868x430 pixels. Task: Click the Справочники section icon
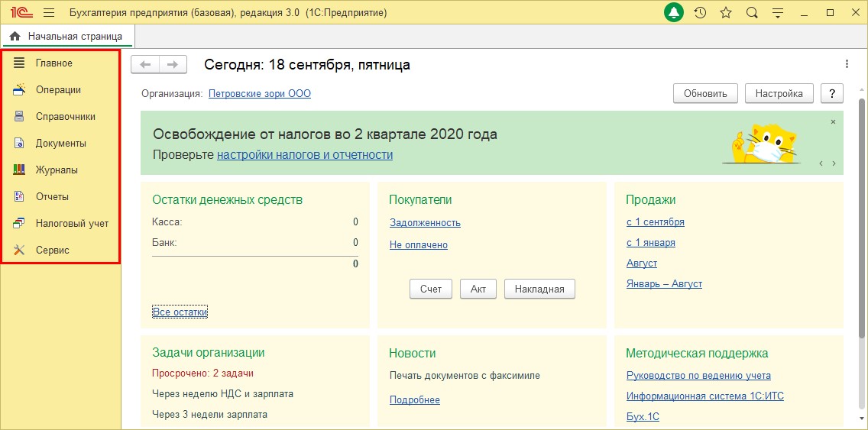click(19, 116)
